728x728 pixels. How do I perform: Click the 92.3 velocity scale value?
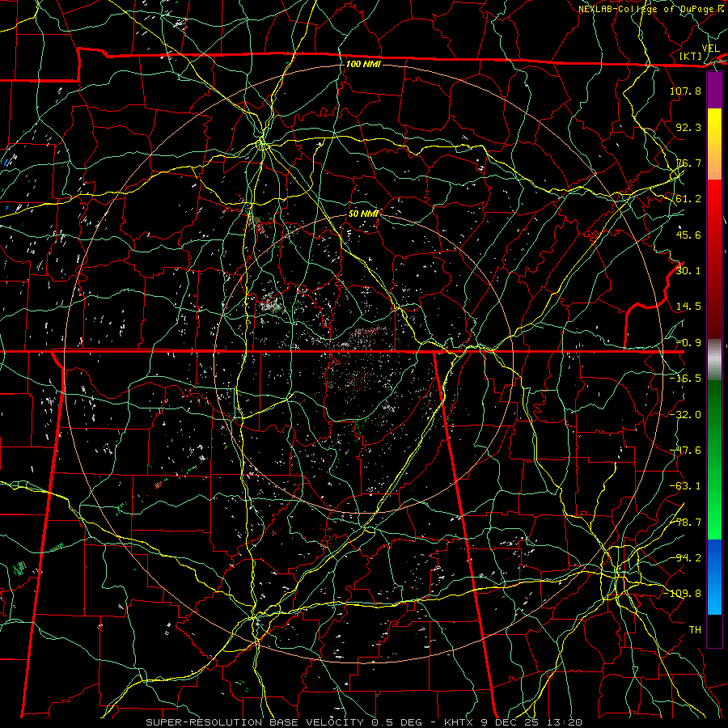[688, 127]
